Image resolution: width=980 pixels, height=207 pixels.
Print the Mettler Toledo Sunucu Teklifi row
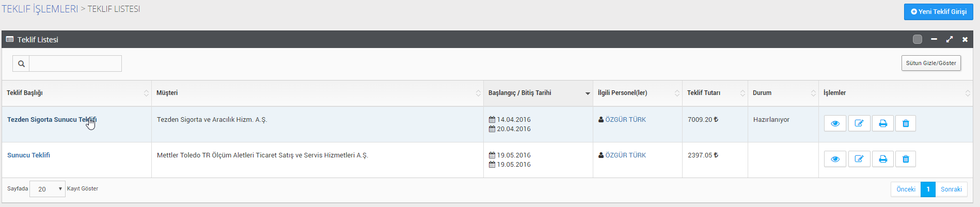pyautogui.click(x=883, y=159)
